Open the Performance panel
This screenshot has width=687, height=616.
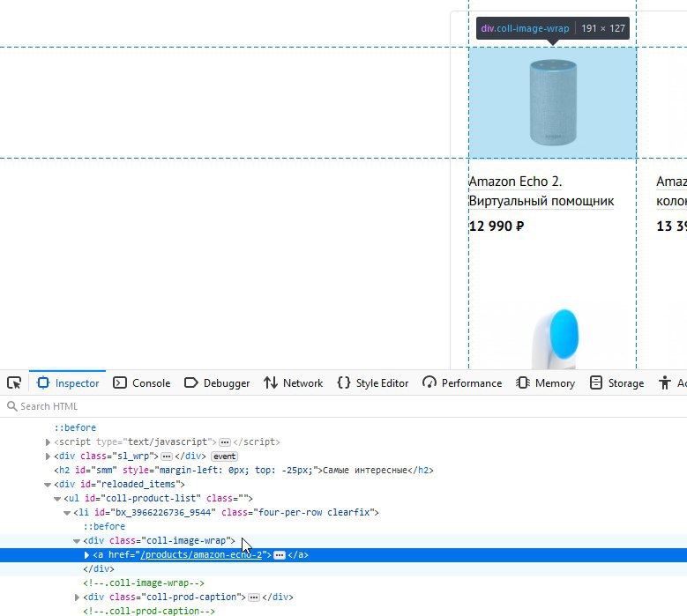pyautogui.click(x=462, y=383)
